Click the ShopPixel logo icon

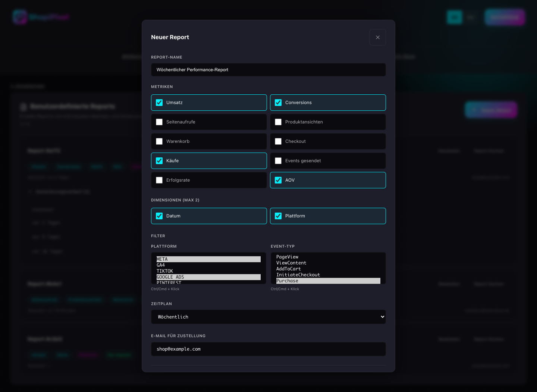pos(20,16)
